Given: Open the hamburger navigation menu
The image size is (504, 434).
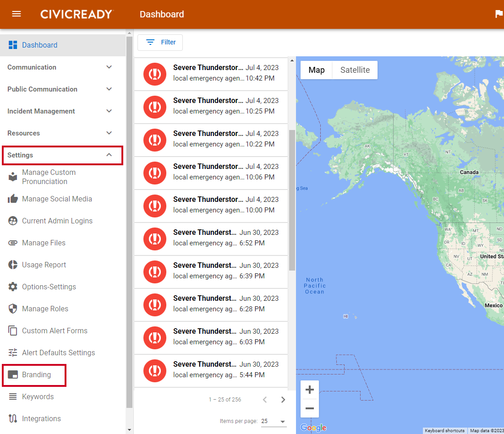Looking at the screenshot, I should 16,14.
